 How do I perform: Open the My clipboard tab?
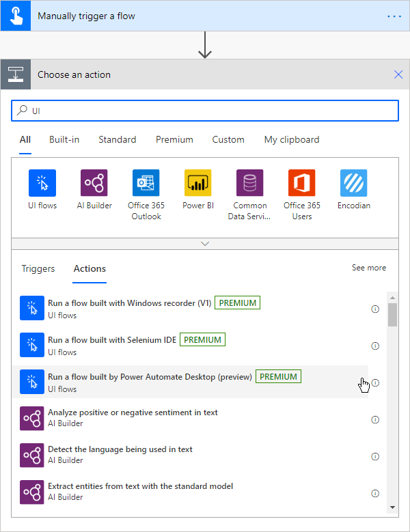click(292, 139)
